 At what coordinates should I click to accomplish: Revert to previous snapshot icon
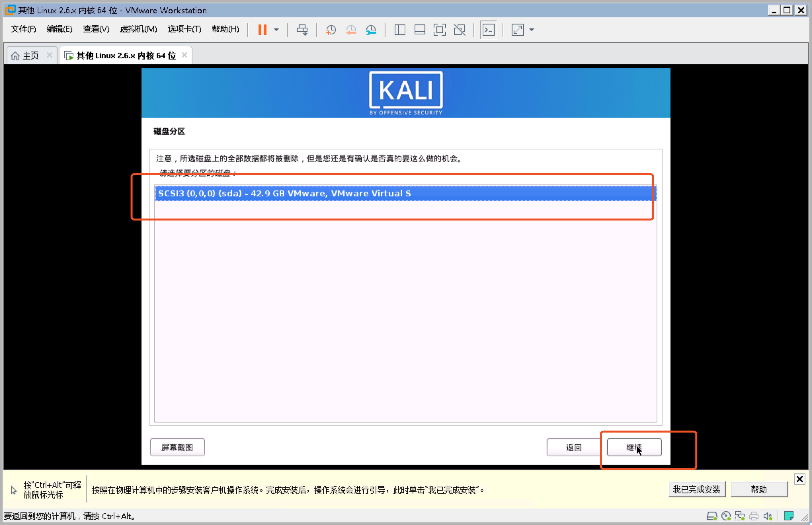pyautogui.click(x=351, y=30)
